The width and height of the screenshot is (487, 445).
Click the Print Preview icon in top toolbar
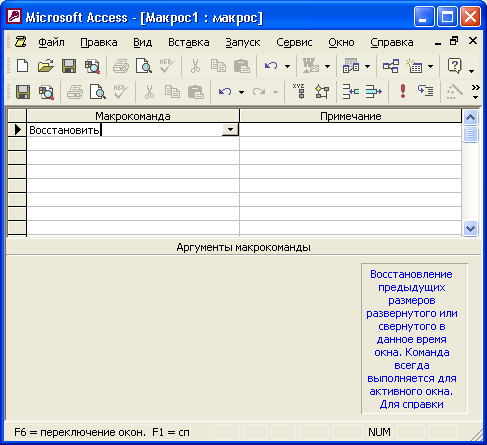coord(144,66)
